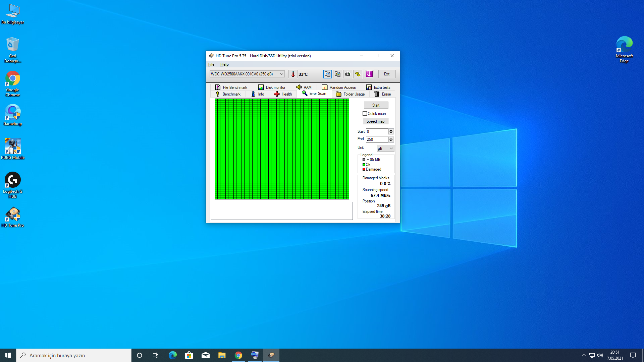
Task: Click the thermometer temperature icon
Action: pos(293,74)
